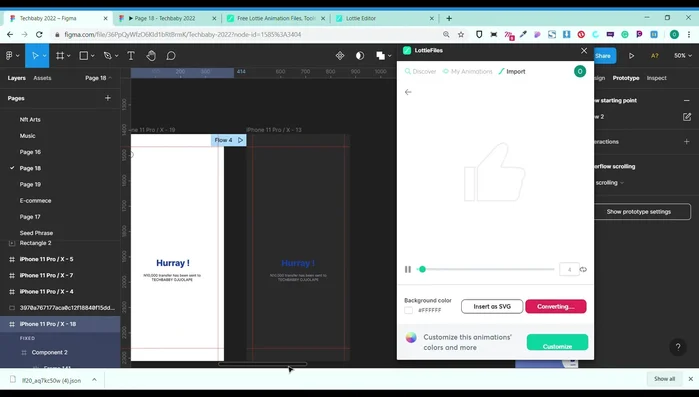Bookmark this page with star icon
699x397 pixels.
coord(461,34)
